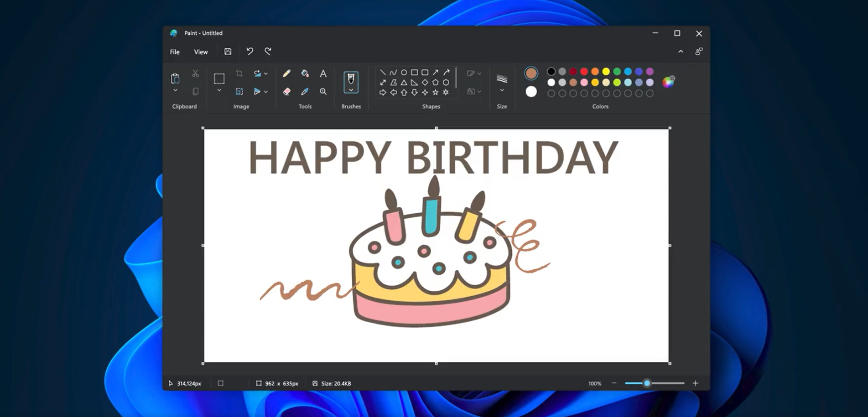868x417 pixels.
Task: Select the Text tool
Action: click(x=323, y=73)
